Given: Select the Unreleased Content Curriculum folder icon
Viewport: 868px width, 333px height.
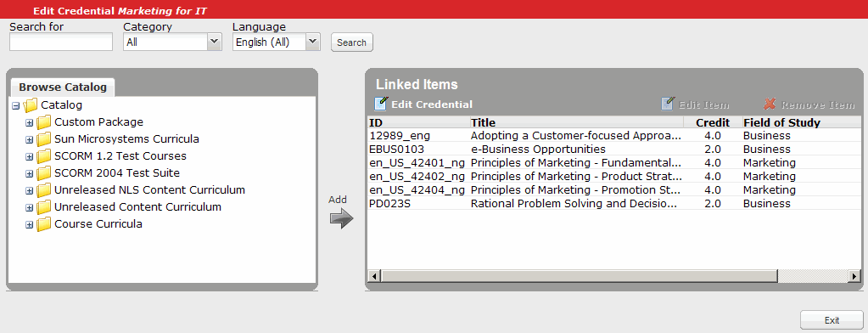Looking at the screenshot, I should (x=44, y=208).
